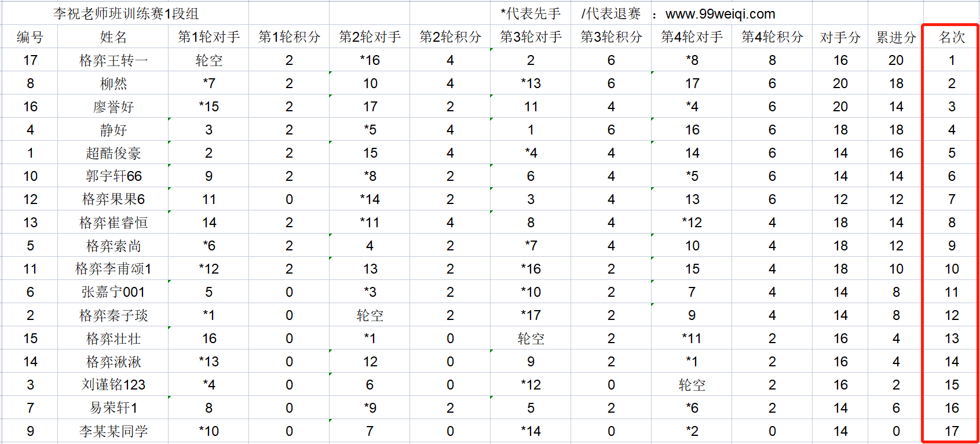Click the 编号 column header

pyautogui.click(x=30, y=37)
